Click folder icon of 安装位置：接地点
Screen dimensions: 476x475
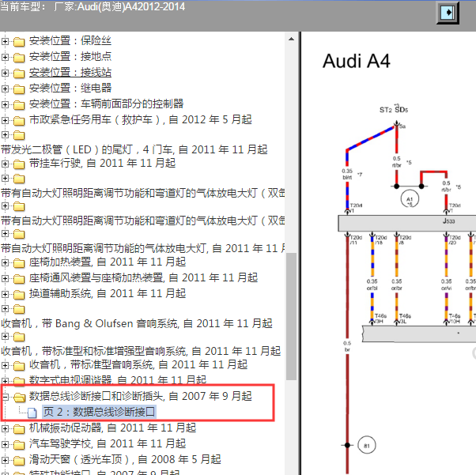19,58
